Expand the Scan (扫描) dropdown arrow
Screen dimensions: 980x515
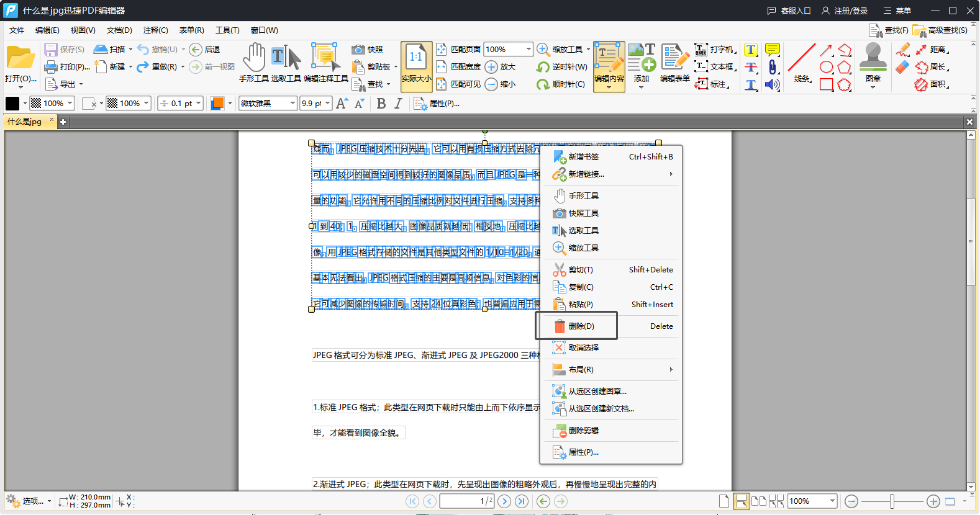130,49
